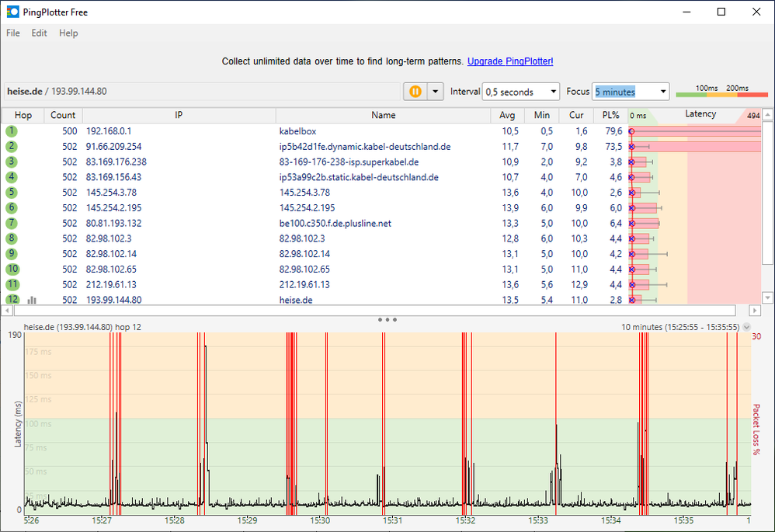The image size is (775, 532).
Task: Open the File menu
Action: [x=13, y=33]
